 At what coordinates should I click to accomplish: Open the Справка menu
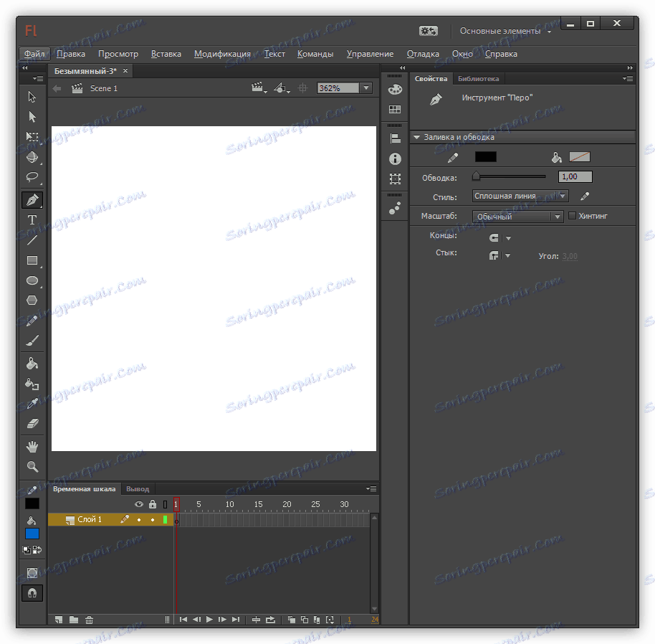pyautogui.click(x=501, y=54)
